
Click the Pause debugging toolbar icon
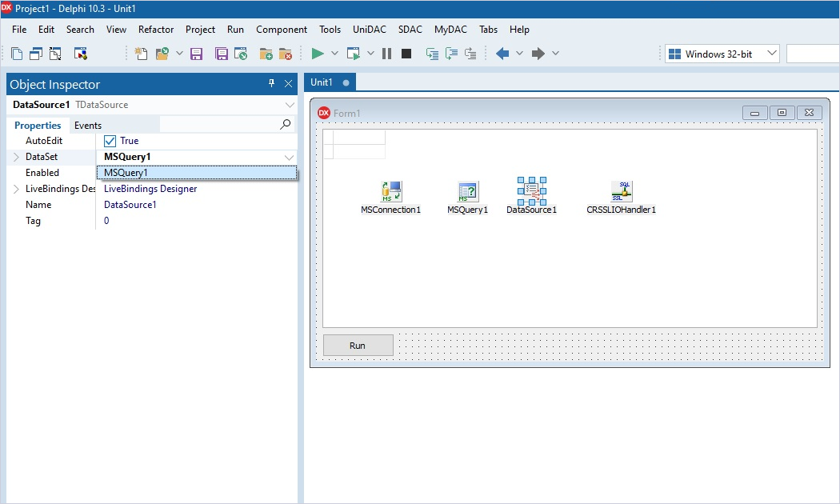388,53
